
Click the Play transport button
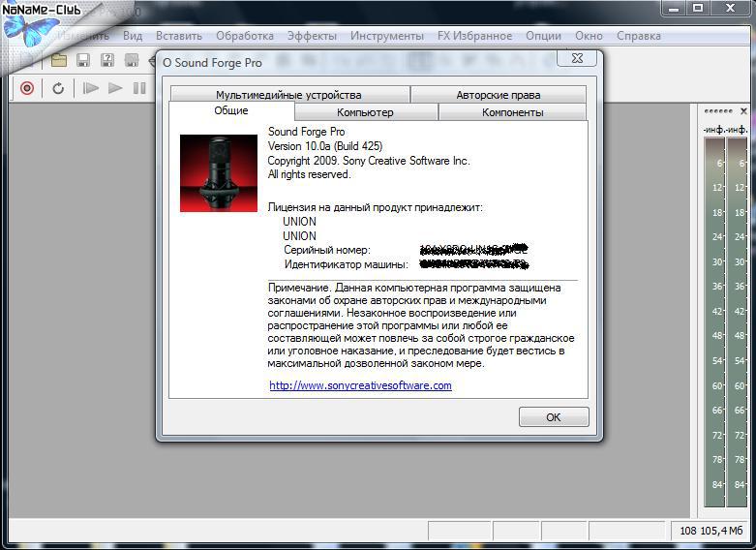click(115, 88)
